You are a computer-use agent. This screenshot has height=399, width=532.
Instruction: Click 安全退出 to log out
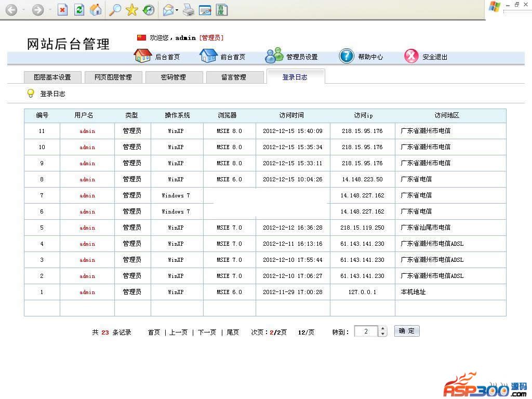(x=435, y=57)
